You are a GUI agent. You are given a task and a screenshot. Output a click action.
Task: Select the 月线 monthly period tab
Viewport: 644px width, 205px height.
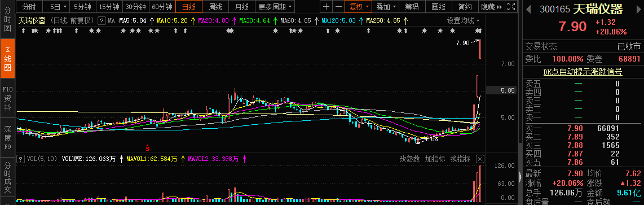point(241,7)
